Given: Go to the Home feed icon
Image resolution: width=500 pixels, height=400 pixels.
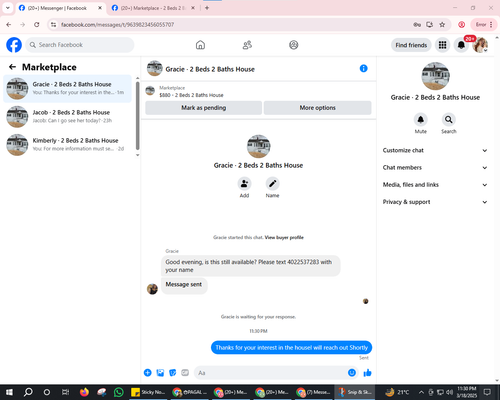Looking at the screenshot, I should point(200,45).
